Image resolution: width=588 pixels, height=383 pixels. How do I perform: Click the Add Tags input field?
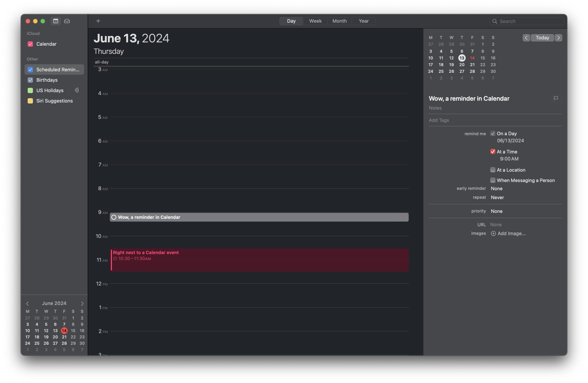[x=495, y=120]
